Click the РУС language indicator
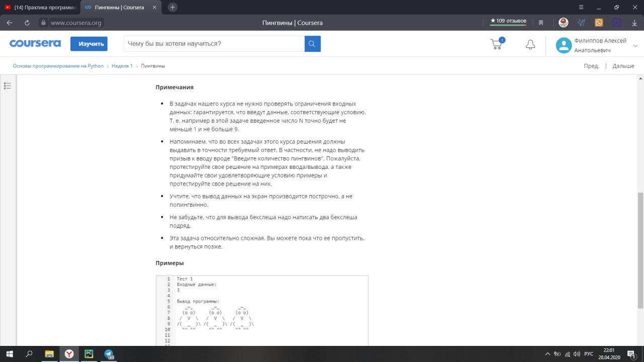This screenshot has width=644, height=362. (589, 354)
